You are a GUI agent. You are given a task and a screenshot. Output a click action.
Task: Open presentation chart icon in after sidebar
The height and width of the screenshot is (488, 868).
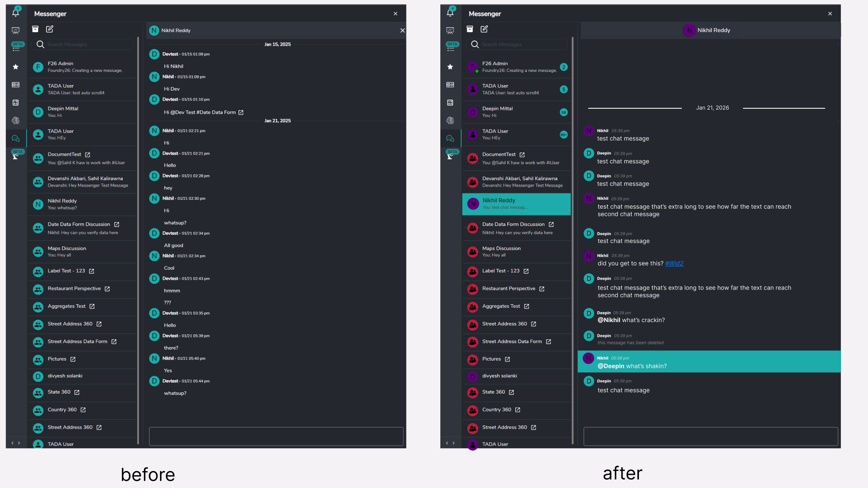pos(450,30)
